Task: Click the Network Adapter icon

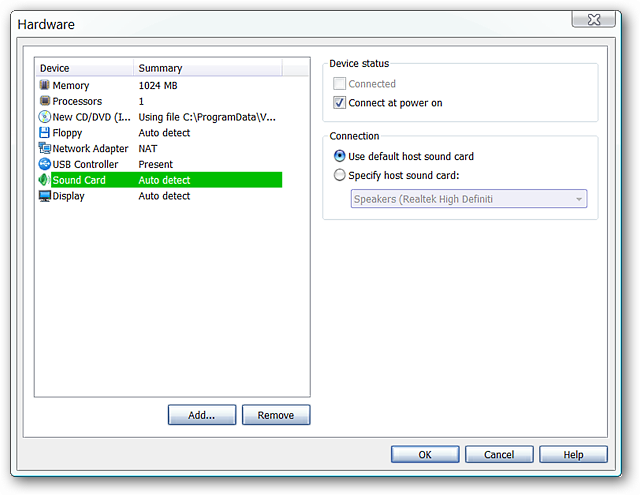Action: click(x=44, y=148)
